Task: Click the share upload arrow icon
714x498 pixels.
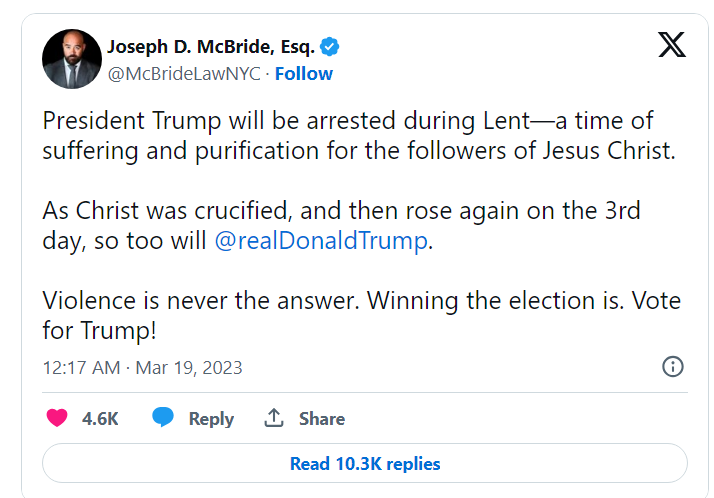Action: coord(274,418)
